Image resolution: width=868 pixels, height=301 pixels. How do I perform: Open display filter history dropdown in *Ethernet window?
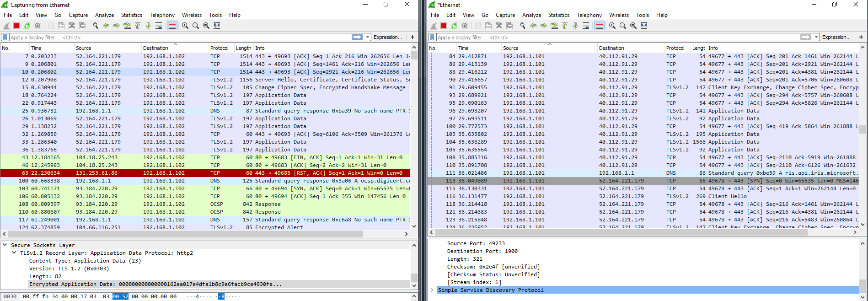(816, 37)
